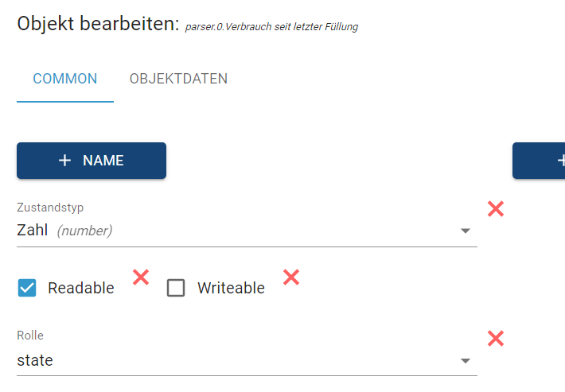This screenshot has height=392, width=565.
Task: Click the Readable label text
Action: coord(80,288)
